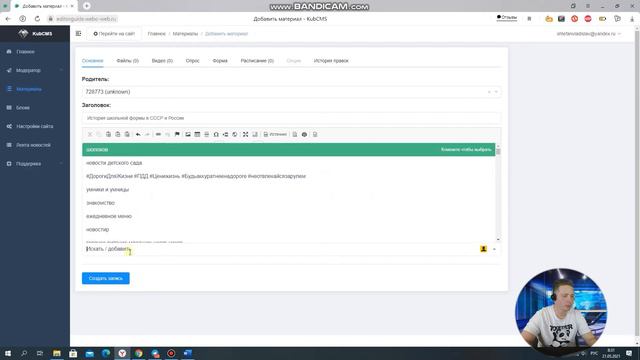Viewport: 640px width, 360px height.
Task: Maximize editor with the fullscreen arrows icon
Action: (245, 134)
